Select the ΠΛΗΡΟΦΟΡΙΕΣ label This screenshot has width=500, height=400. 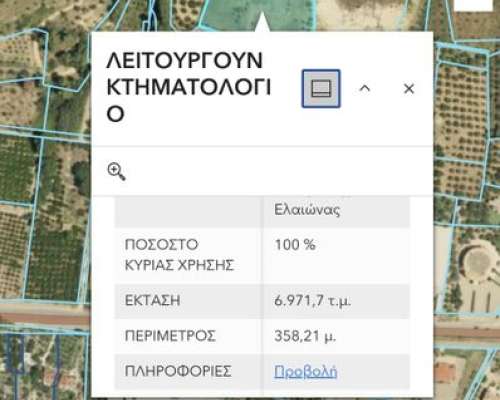pyautogui.click(x=178, y=371)
